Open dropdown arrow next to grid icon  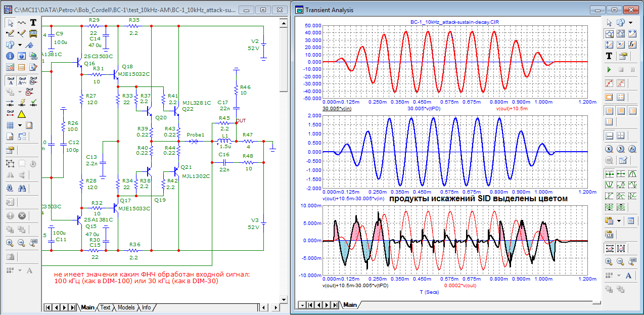tap(20, 125)
